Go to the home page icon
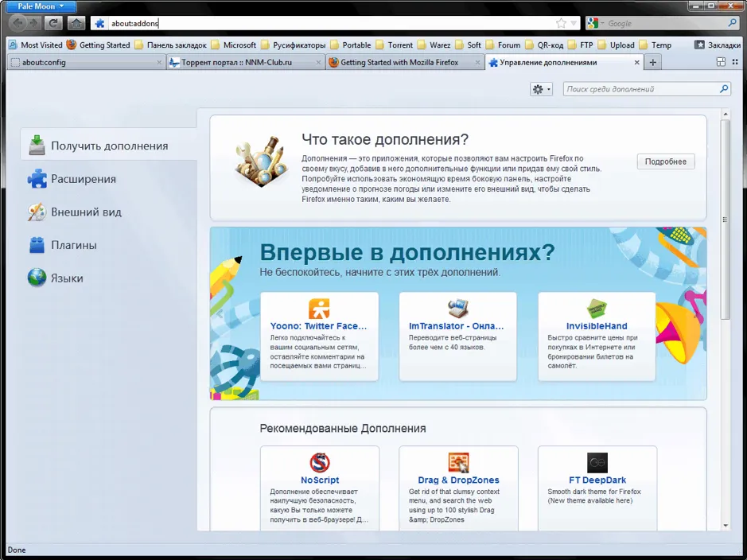The width and height of the screenshot is (747, 560). pyautogui.click(x=76, y=23)
